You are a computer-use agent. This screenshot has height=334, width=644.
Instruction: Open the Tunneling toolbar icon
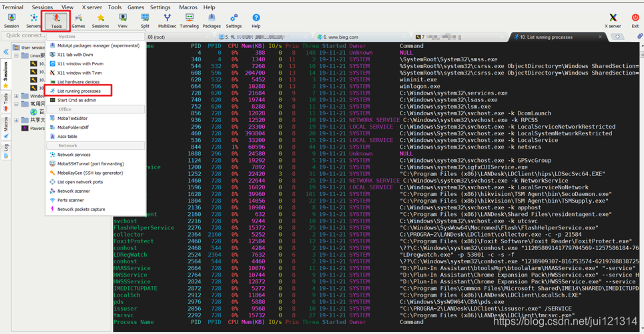190,21
